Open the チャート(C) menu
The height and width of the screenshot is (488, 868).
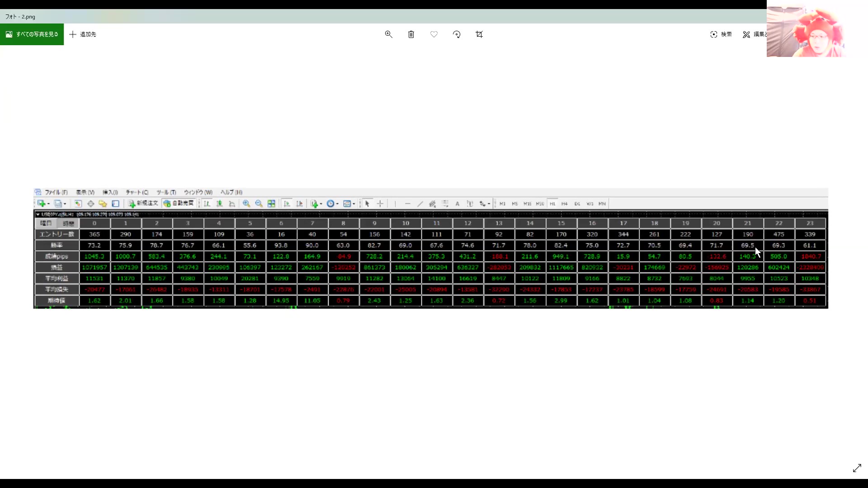137,192
